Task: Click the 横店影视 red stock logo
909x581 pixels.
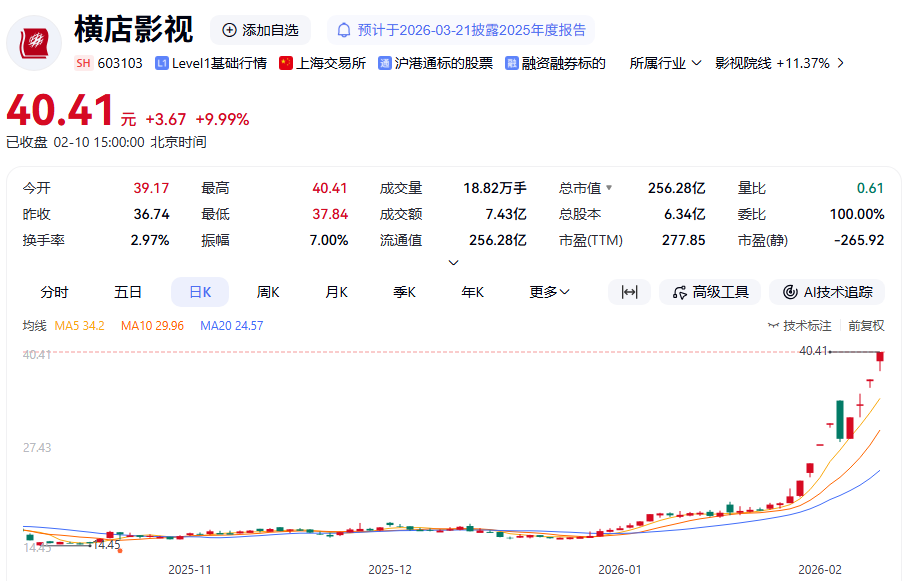Action: 36,44
